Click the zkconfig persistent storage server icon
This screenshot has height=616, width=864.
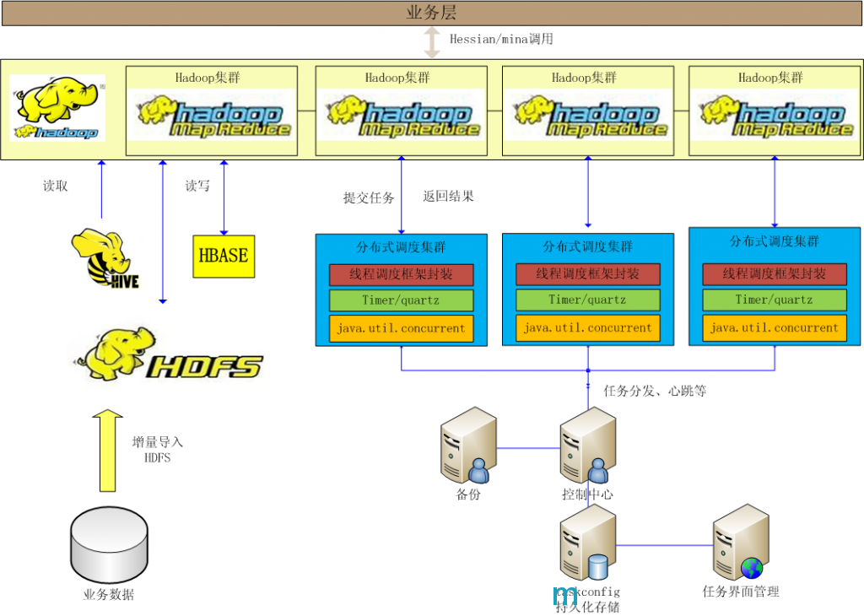tap(586, 549)
